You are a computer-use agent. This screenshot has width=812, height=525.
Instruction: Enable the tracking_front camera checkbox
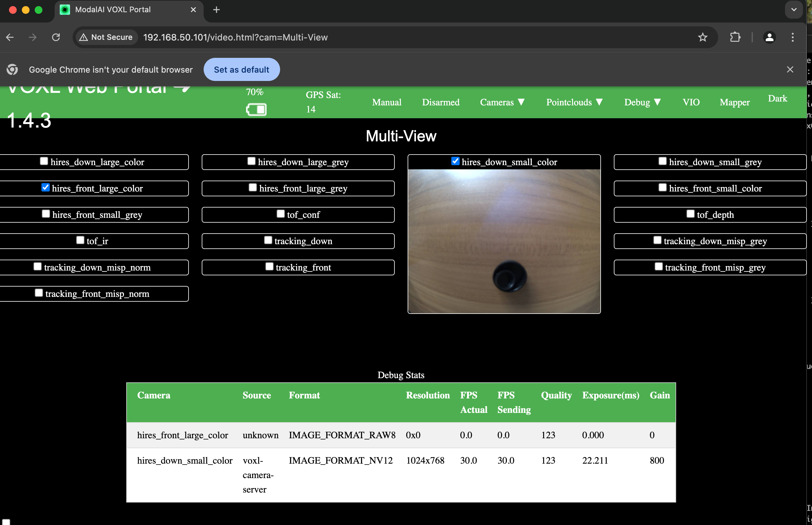(269, 267)
